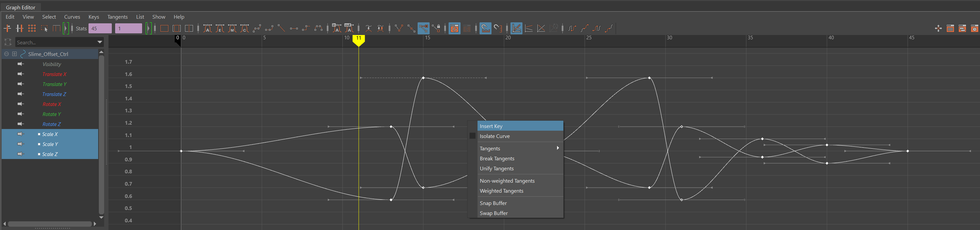
Task: Check the Isolate Curve checkbox
Action: [473, 136]
